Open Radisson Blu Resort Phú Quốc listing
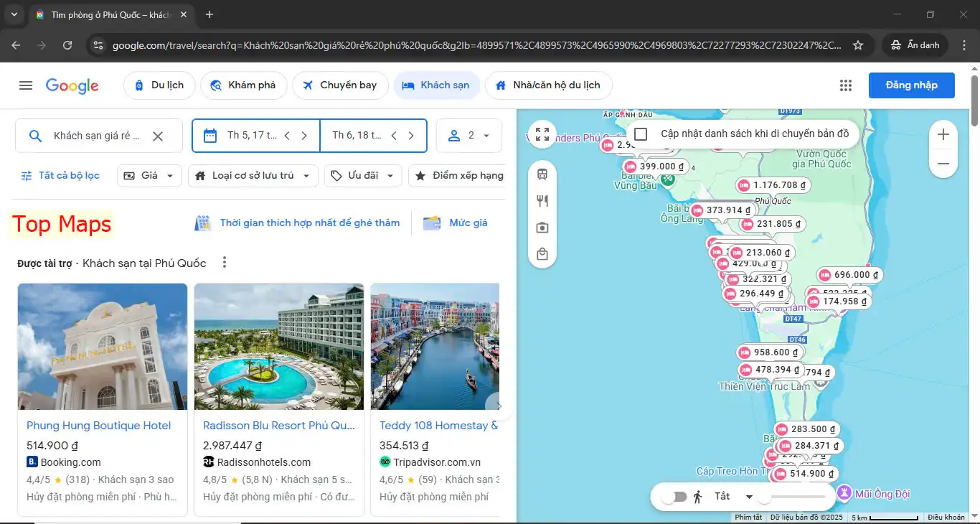The width and height of the screenshot is (980, 524). coord(279,426)
